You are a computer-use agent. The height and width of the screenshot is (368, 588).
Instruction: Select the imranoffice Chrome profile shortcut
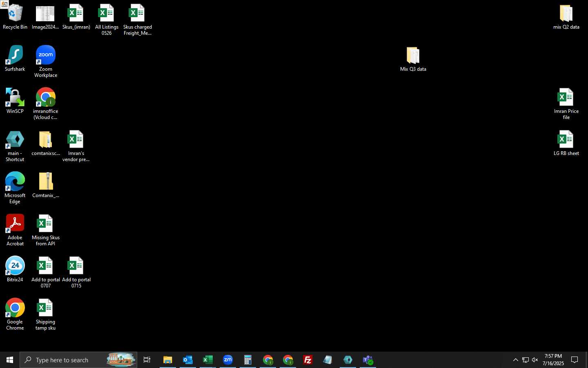click(x=46, y=104)
